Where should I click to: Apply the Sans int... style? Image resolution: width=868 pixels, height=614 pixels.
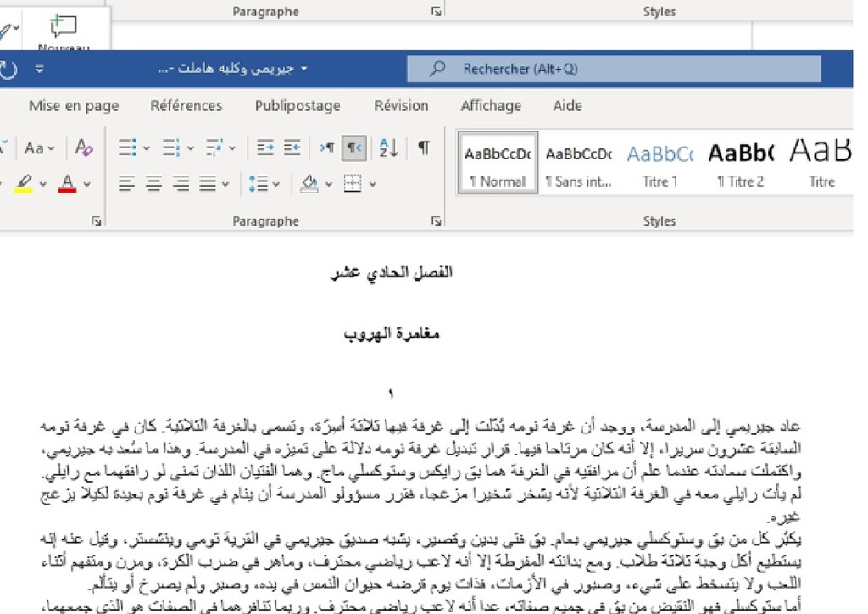(x=578, y=164)
